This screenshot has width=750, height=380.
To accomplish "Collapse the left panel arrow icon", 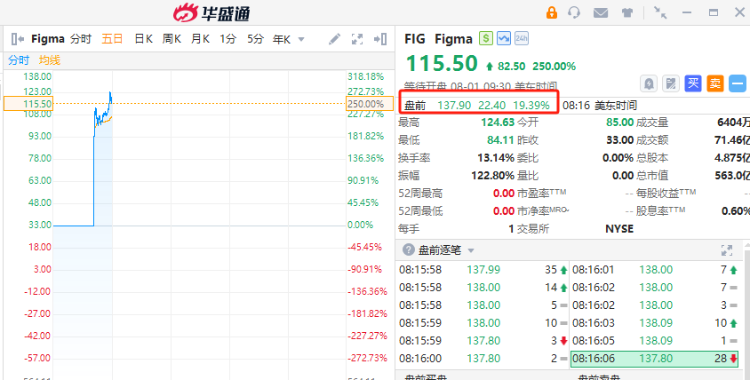I will click(x=18, y=39).
